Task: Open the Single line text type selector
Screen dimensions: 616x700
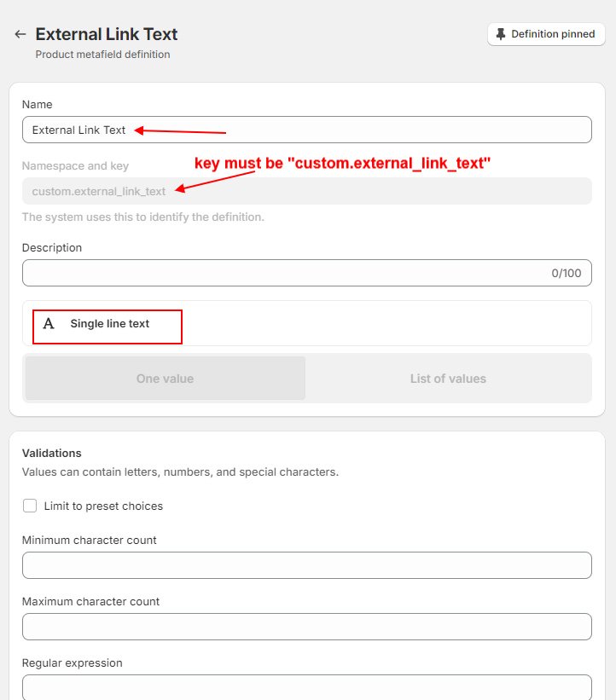Action: 109,324
